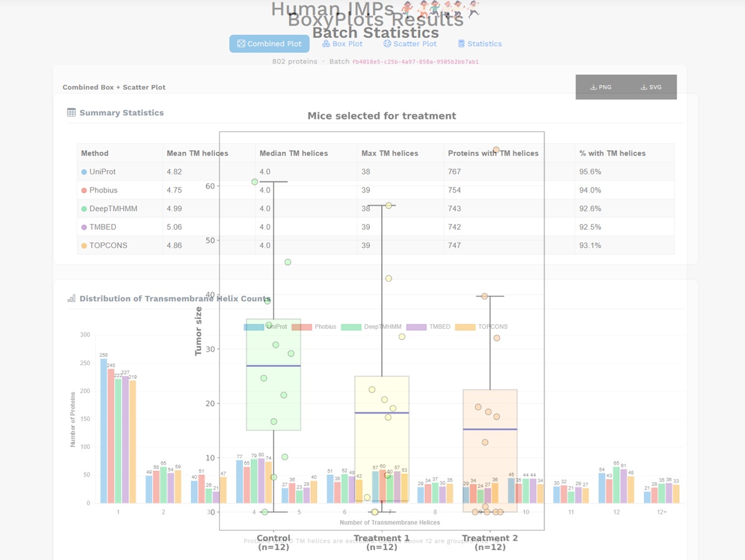The width and height of the screenshot is (745, 560).
Task: Select the UniProt row in summary table
Action: 102,171
